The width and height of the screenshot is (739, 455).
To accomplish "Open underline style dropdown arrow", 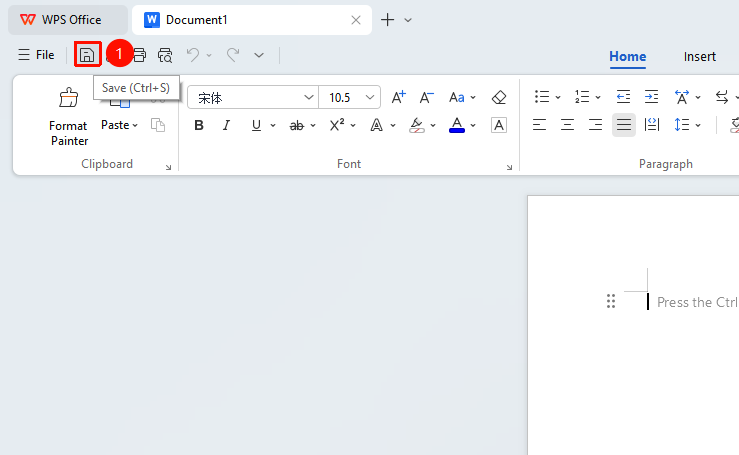I will tap(273, 125).
